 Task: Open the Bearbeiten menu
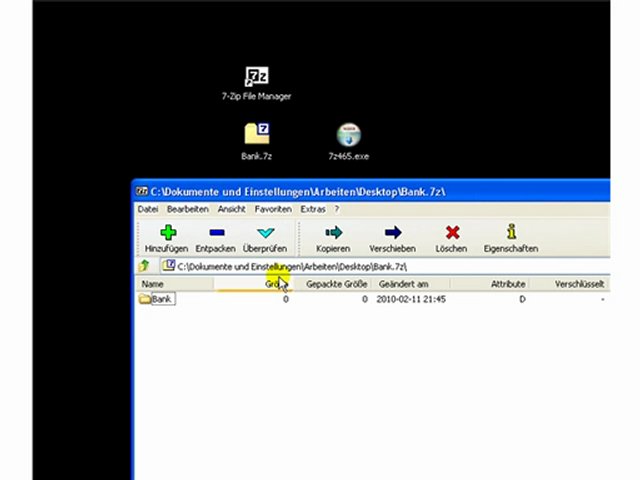tap(187, 209)
